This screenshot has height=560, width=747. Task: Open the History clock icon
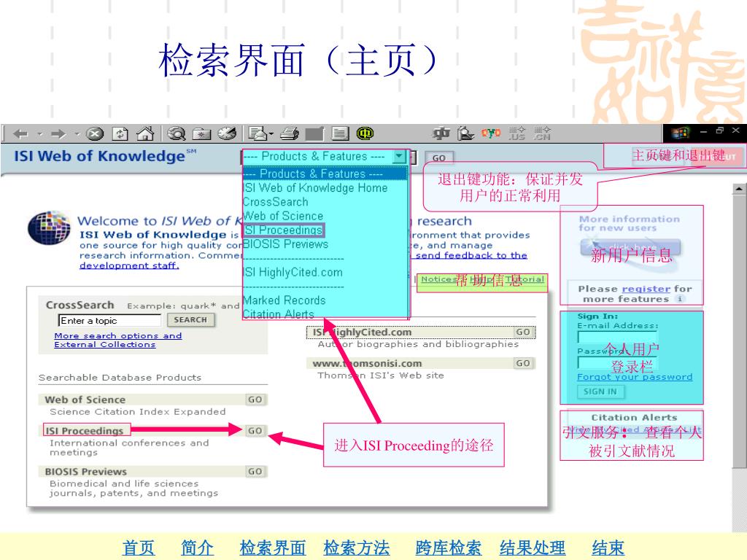(228, 134)
